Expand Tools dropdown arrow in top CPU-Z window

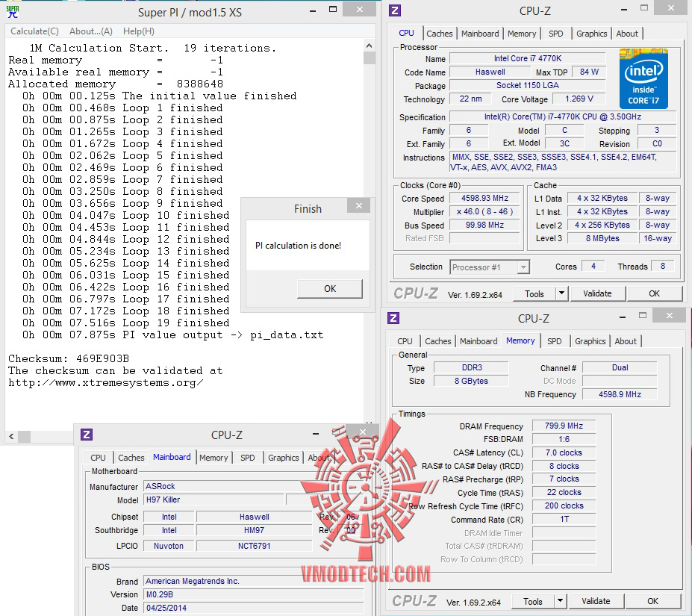click(561, 293)
